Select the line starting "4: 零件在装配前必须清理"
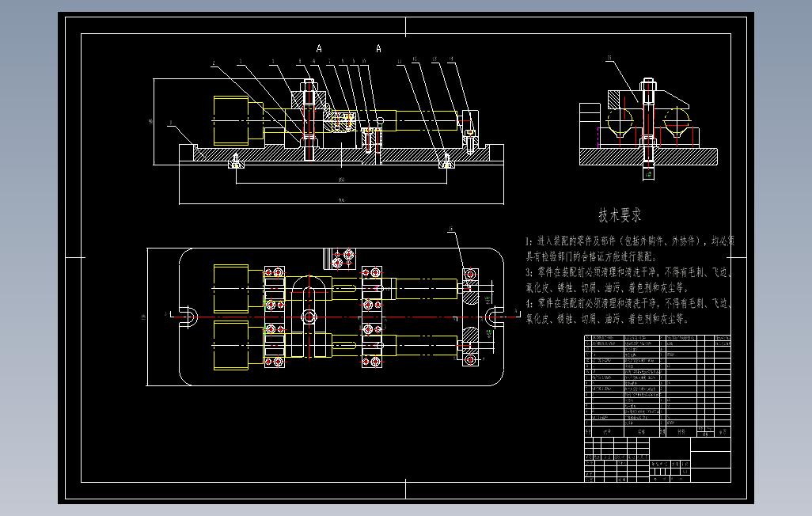Image resolution: width=812 pixels, height=516 pixels. point(628,303)
